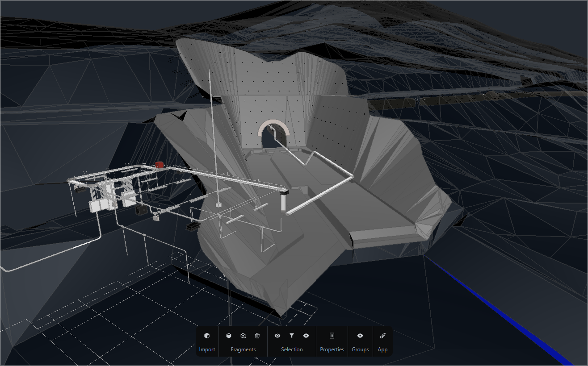Click the App brush icon

pyautogui.click(x=382, y=336)
